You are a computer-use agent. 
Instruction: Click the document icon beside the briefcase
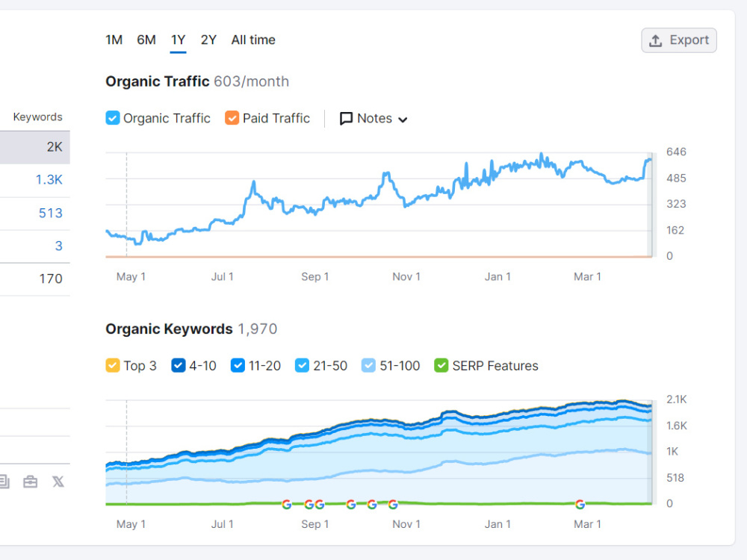(4, 482)
